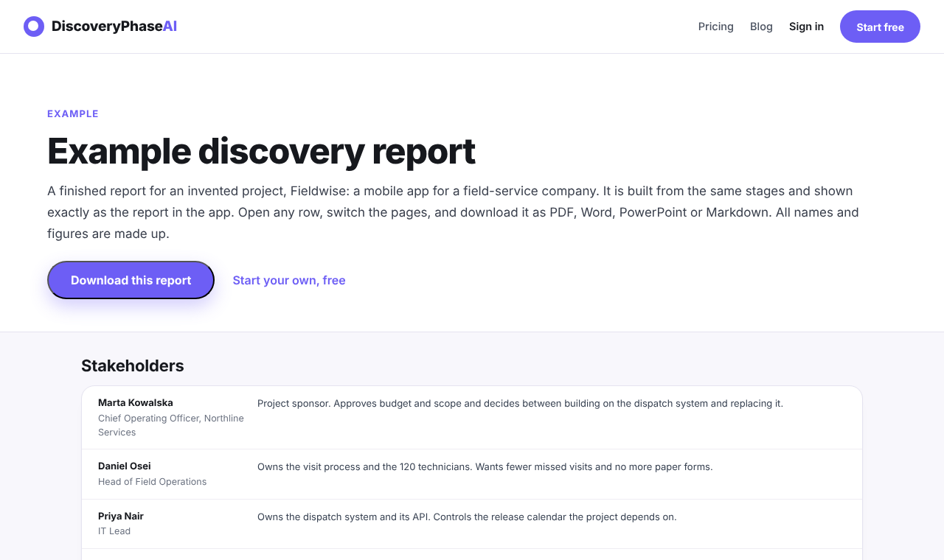Click the Example discovery report heading
944x560 pixels.
click(x=261, y=151)
